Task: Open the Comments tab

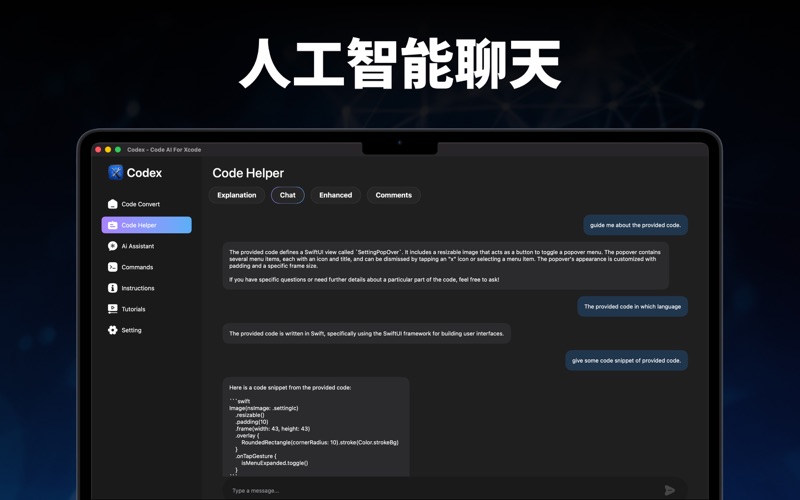Action: click(x=394, y=195)
